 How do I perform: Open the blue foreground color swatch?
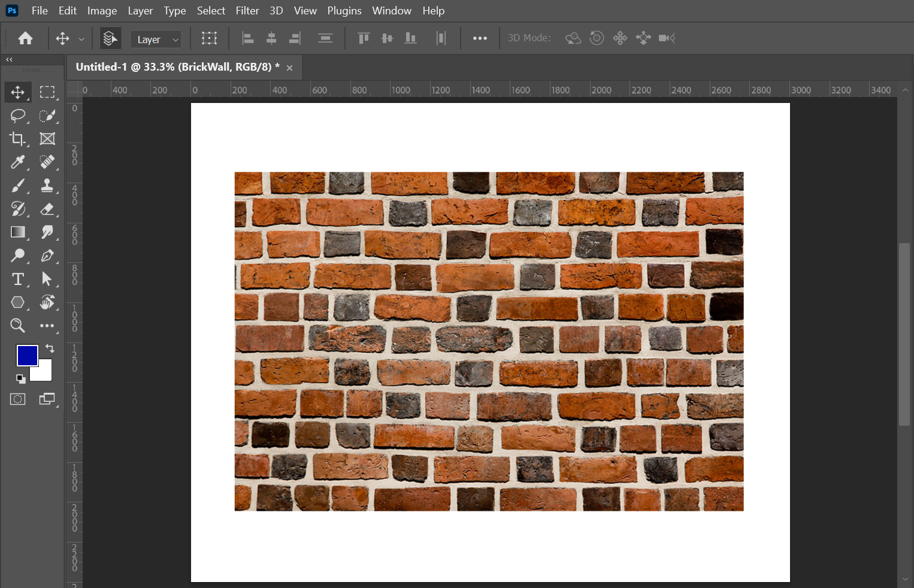[27, 355]
